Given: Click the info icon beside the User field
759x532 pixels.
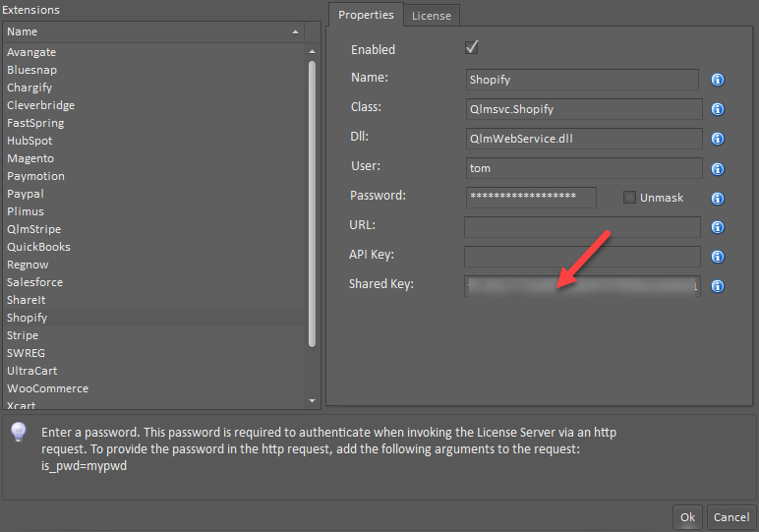Looking at the screenshot, I should coord(718,169).
